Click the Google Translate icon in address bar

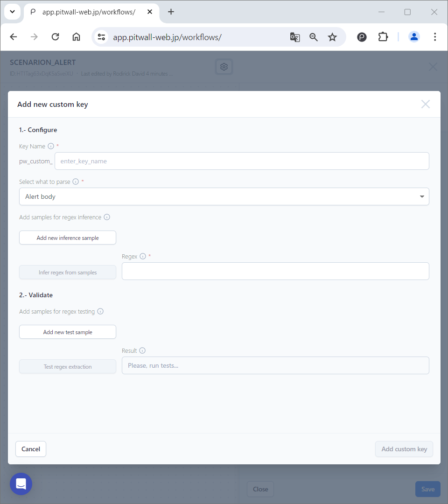[x=295, y=37]
